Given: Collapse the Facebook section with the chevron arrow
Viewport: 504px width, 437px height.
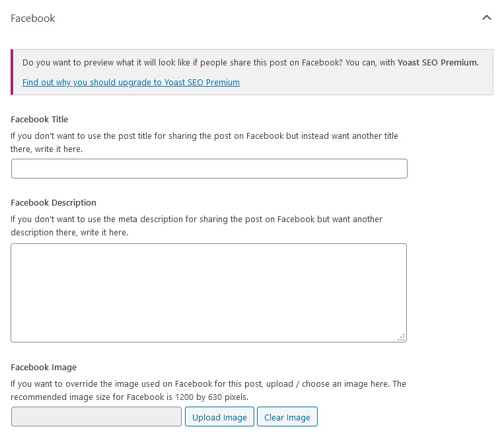Looking at the screenshot, I should (486, 18).
